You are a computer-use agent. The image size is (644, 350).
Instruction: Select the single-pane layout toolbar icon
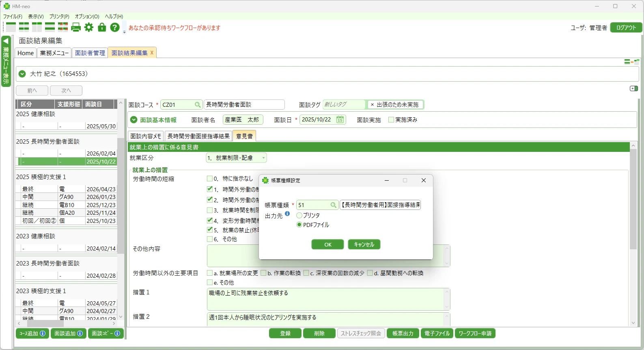coord(11,27)
